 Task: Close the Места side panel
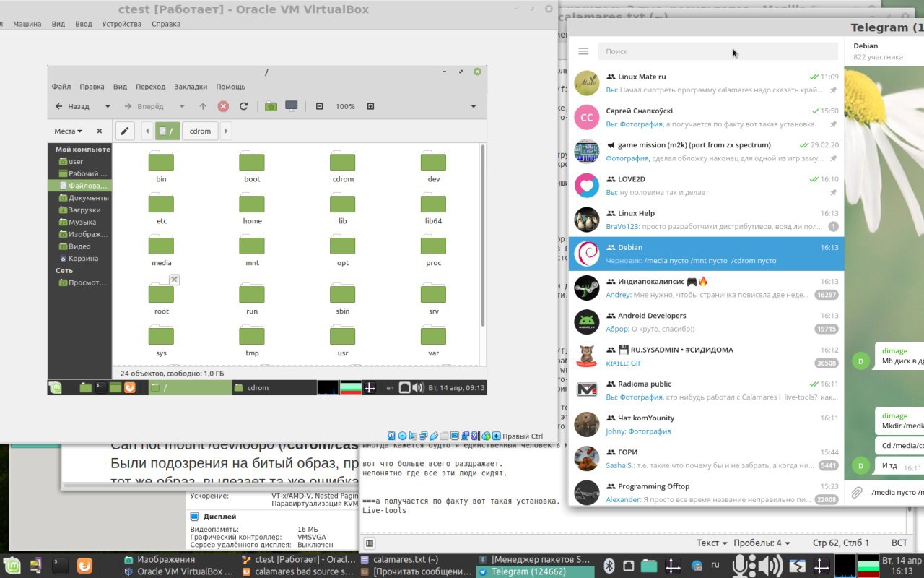(x=100, y=131)
